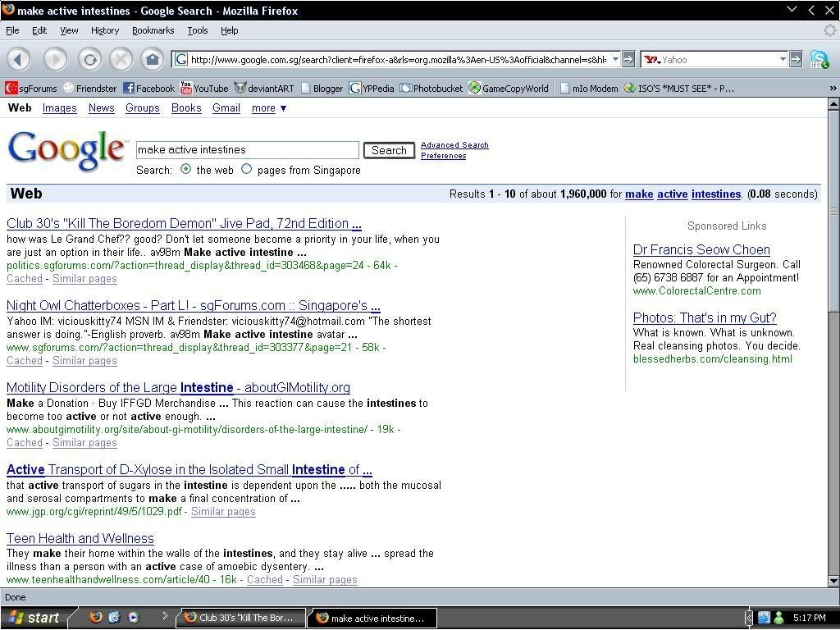The height and width of the screenshot is (630, 840).
Task: Open the YouTube bookmark
Action: coord(204,89)
